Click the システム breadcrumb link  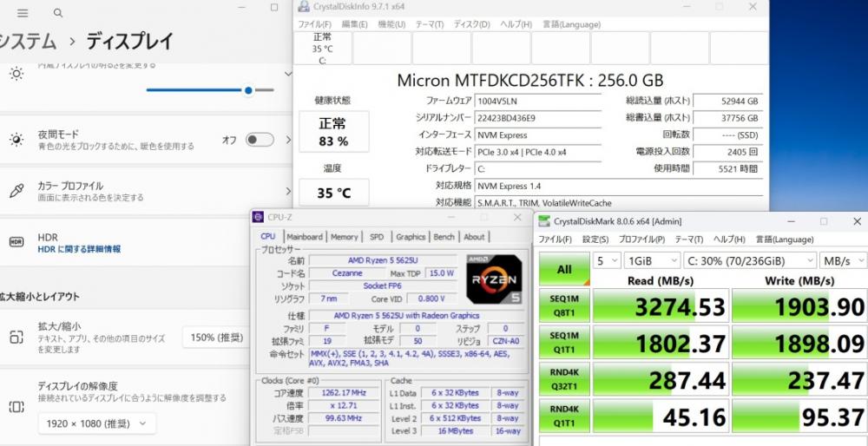pyautogui.click(x=27, y=41)
